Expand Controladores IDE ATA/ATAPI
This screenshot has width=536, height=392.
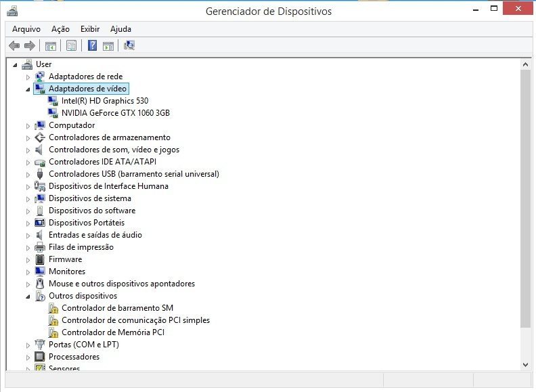click(x=28, y=162)
